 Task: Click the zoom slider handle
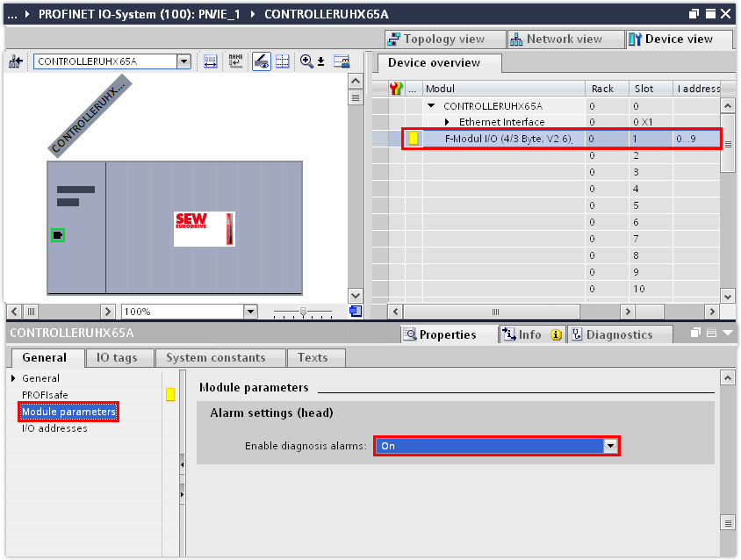click(303, 311)
